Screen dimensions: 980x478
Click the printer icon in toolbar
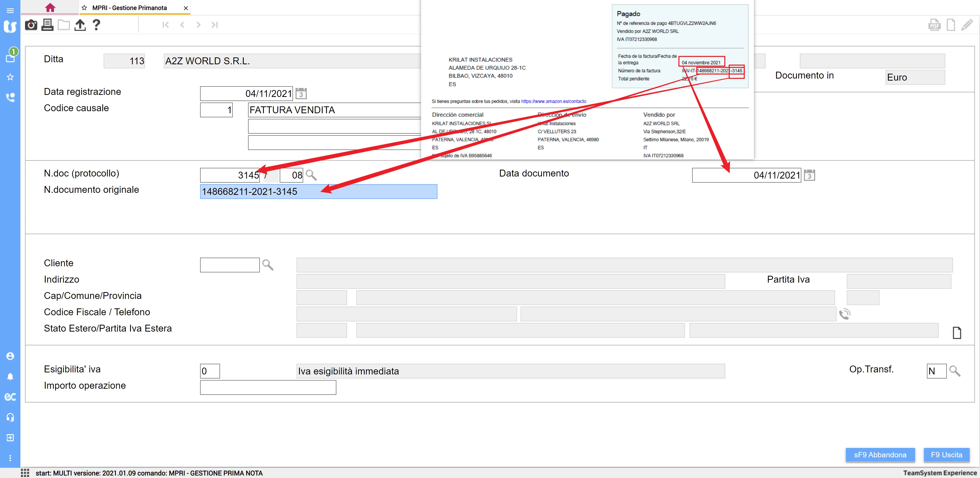pos(47,25)
